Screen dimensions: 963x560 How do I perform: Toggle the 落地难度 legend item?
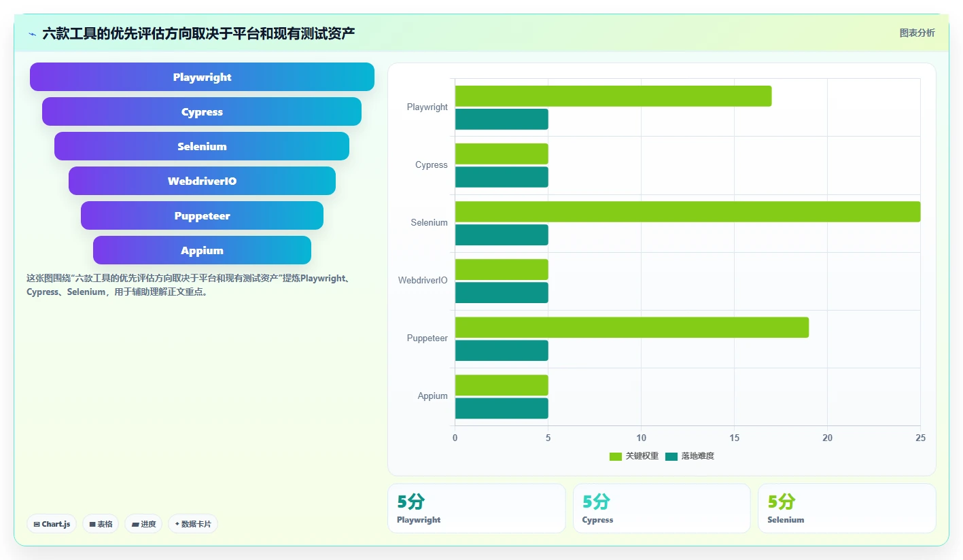click(x=690, y=456)
